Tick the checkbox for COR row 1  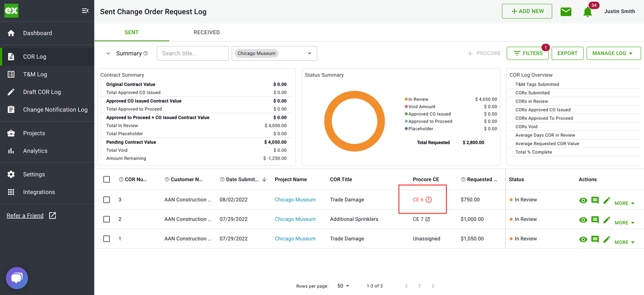(x=106, y=238)
